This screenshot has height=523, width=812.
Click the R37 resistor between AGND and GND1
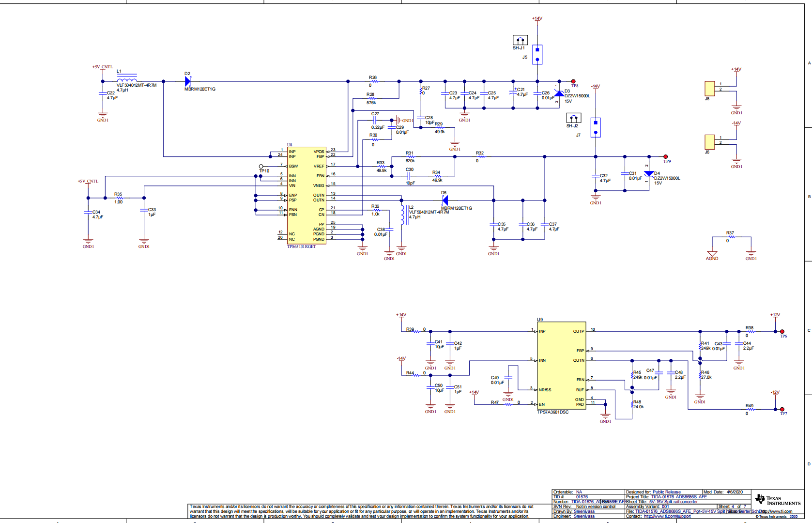pos(731,237)
